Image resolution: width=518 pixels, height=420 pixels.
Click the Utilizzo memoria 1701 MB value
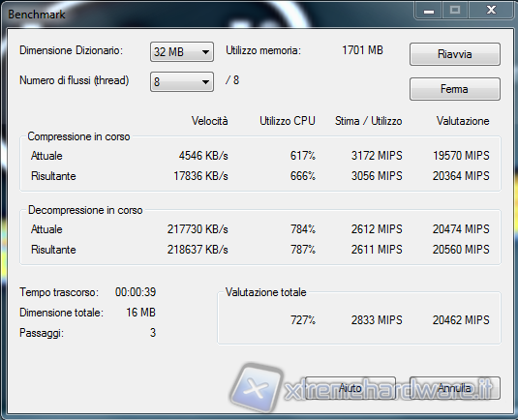(362, 50)
